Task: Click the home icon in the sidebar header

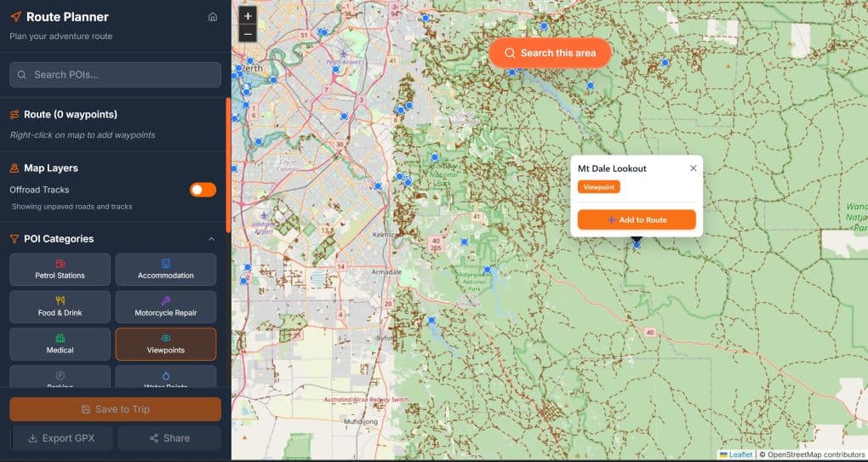Action: (x=213, y=17)
